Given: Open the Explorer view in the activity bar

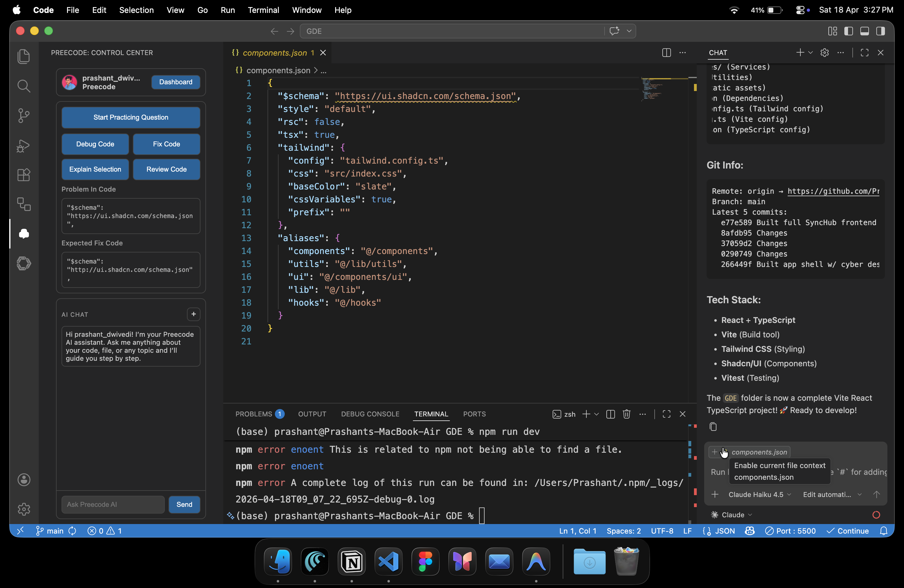Looking at the screenshot, I should [x=24, y=57].
